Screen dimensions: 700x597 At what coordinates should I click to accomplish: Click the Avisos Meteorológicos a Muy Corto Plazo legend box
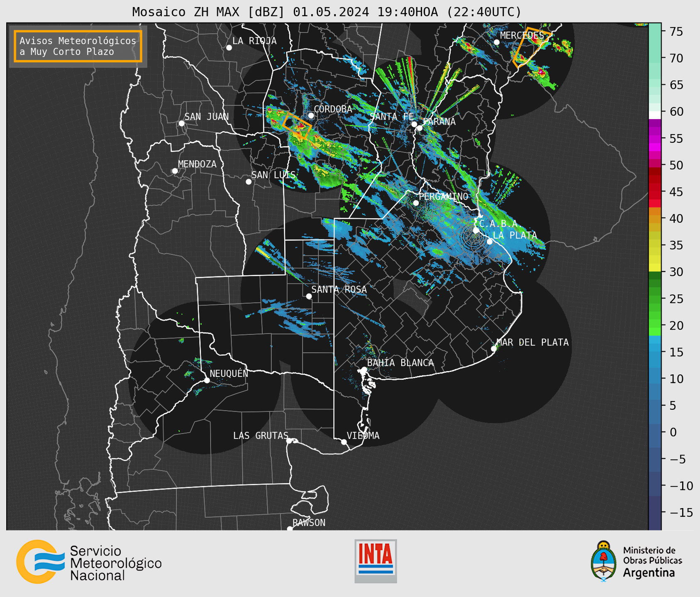(78, 46)
